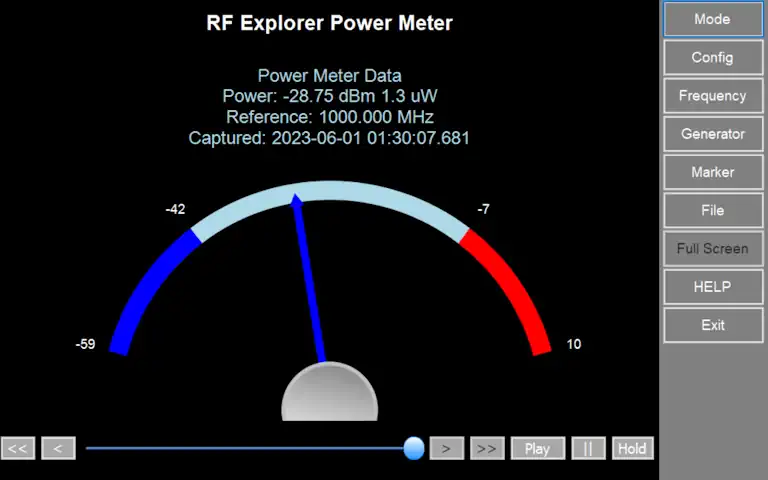The height and width of the screenshot is (480, 768).
Task: Open the Mode menu button
Action: pyautogui.click(x=712, y=19)
